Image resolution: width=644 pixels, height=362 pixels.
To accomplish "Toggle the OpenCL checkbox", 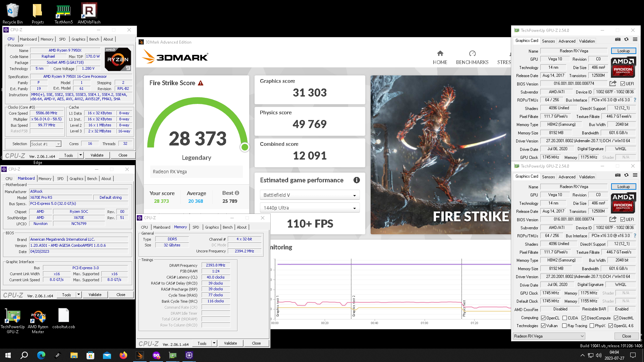I will pos(543,318).
